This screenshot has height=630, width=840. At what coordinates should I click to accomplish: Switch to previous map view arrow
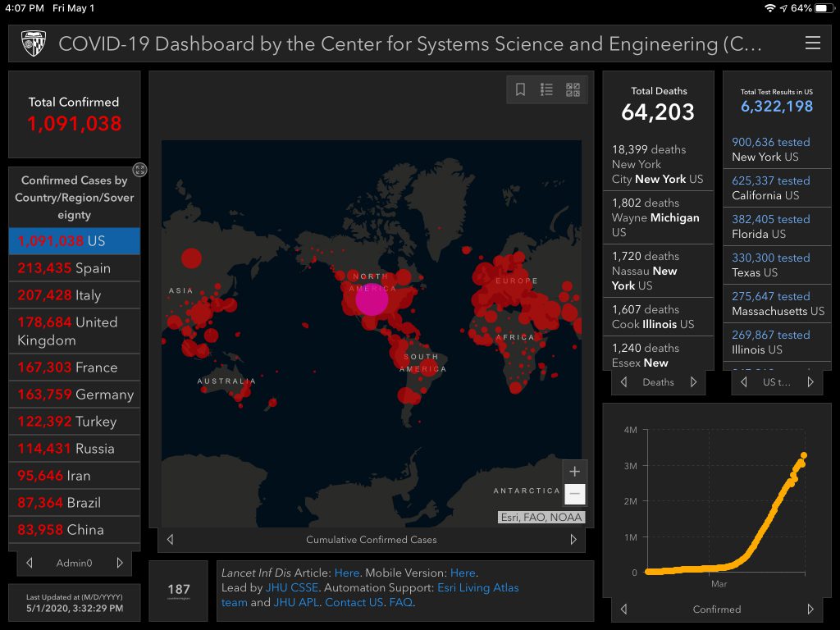171,540
